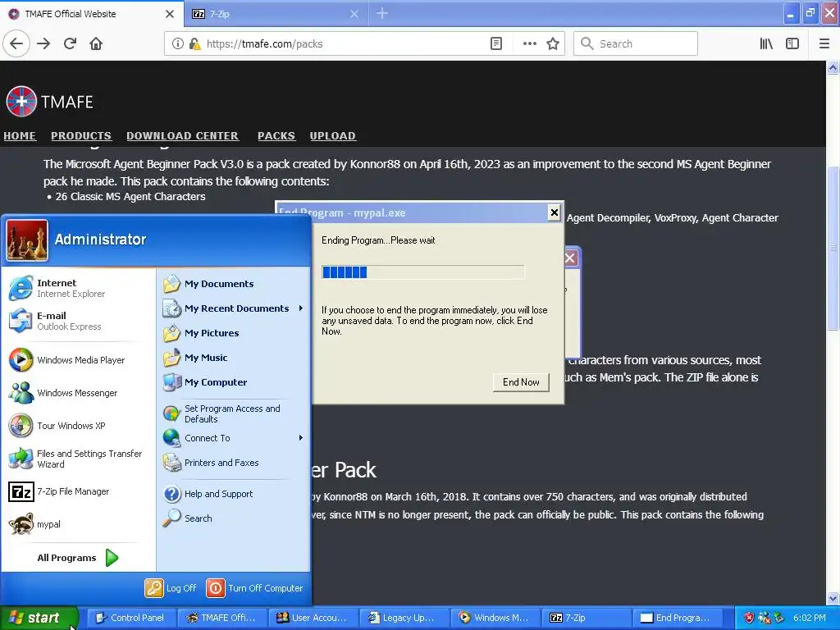Go to HOME in TMAFE navigation
The height and width of the screenshot is (630, 840).
pyautogui.click(x=20, y=136)
